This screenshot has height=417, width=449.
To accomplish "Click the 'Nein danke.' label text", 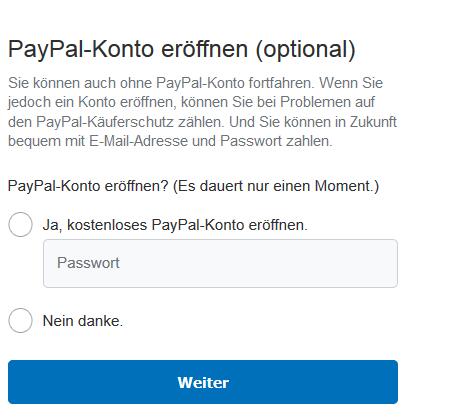I will tap(83, 321).
